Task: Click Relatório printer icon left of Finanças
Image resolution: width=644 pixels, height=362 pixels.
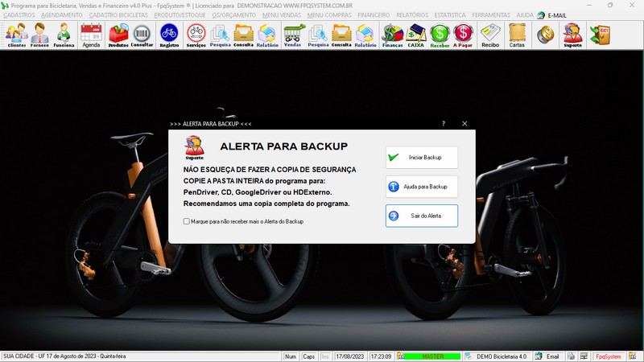Action: [365, 35]
